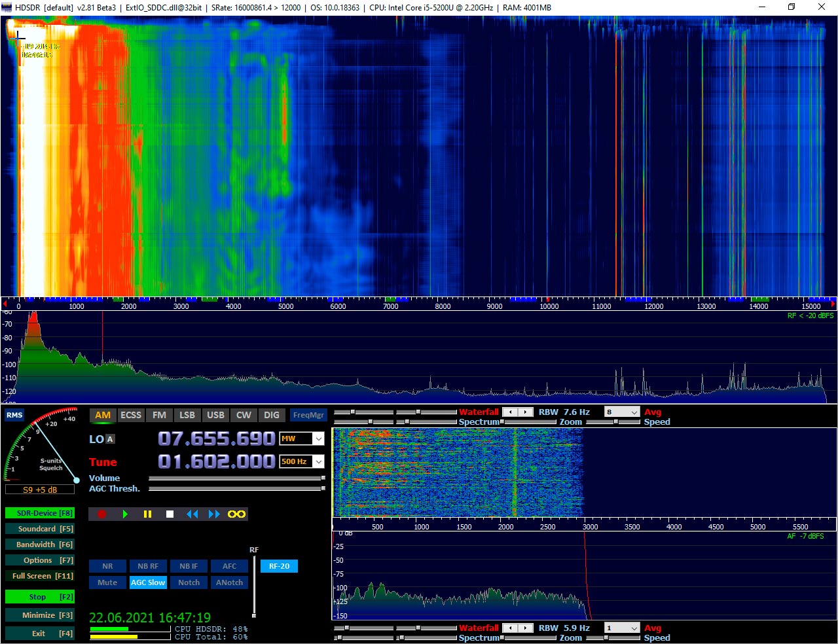Click Full Screen [F11] button

39,576
